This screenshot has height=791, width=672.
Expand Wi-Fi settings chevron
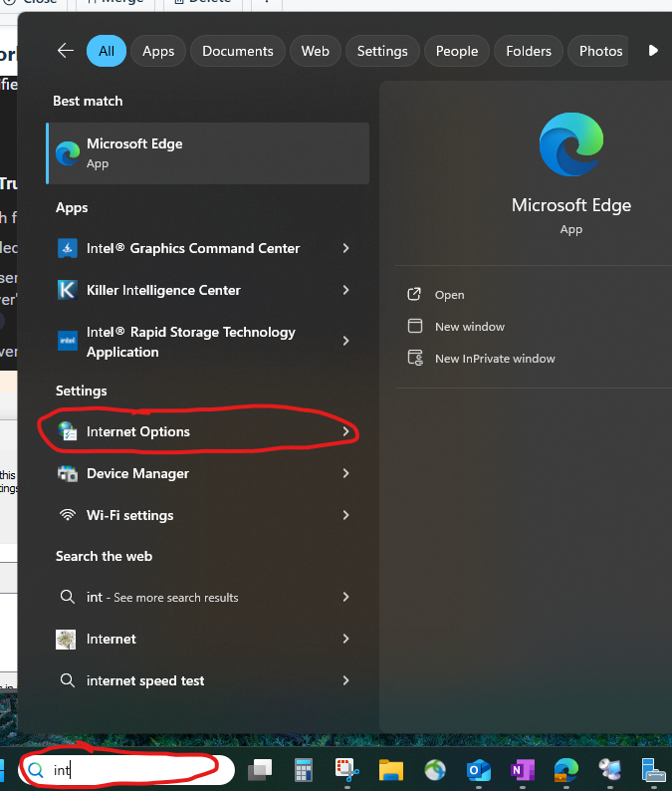pyautogui.click(x=345, y=515)
